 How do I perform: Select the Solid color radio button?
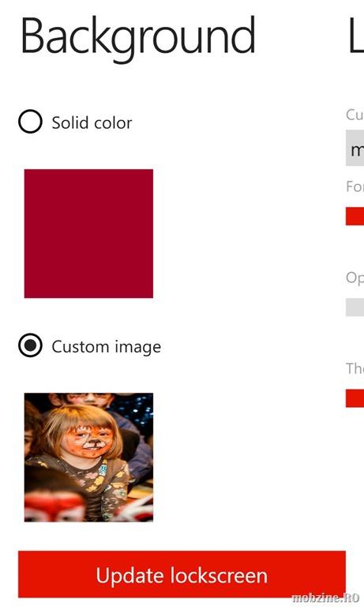30,122
